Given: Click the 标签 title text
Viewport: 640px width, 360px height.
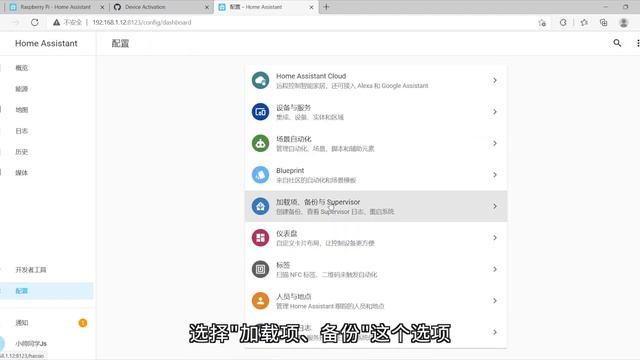Looking at the screenshot, I should pyautogui.click(x=283, y=265).
